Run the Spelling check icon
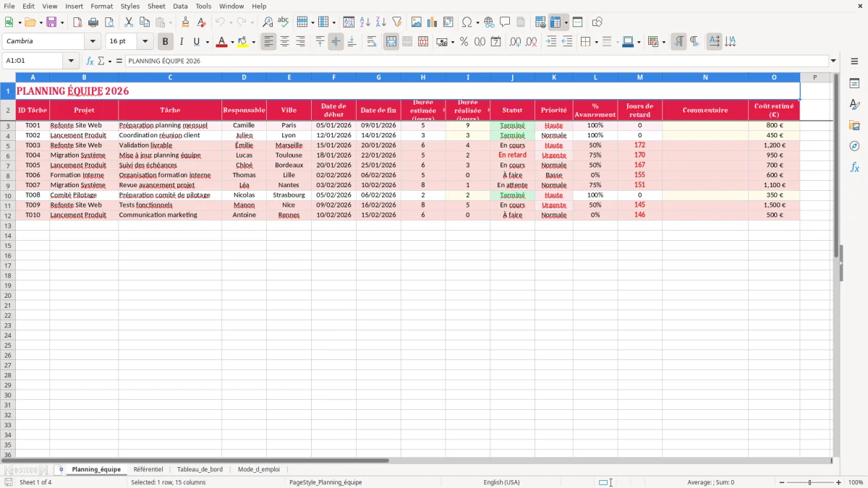868x488 pixels. (x=284, y=22)
